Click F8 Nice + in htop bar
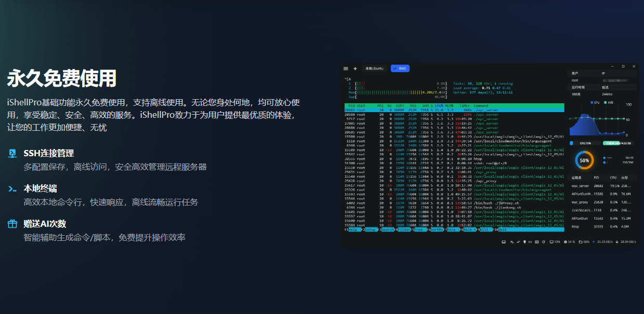Image resolution: width=644 pixels, height=314 pixels. click(x=468, y=229)
